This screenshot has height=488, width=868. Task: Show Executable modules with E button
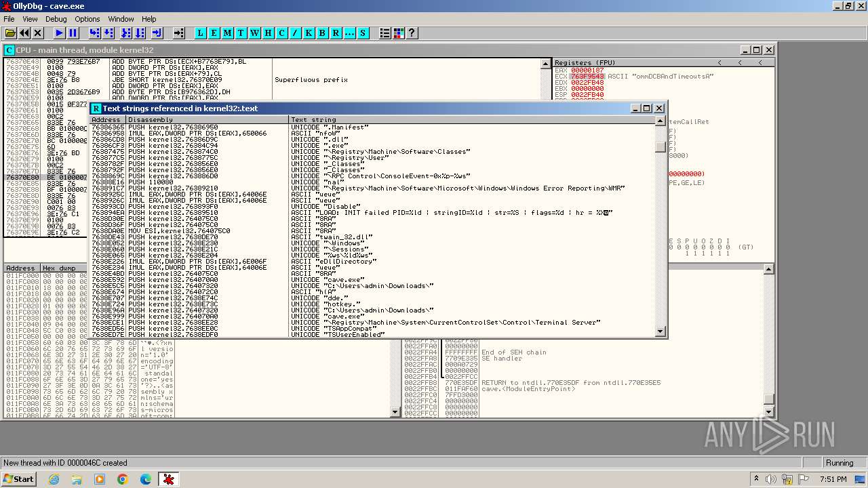click(x=214, y=33)
